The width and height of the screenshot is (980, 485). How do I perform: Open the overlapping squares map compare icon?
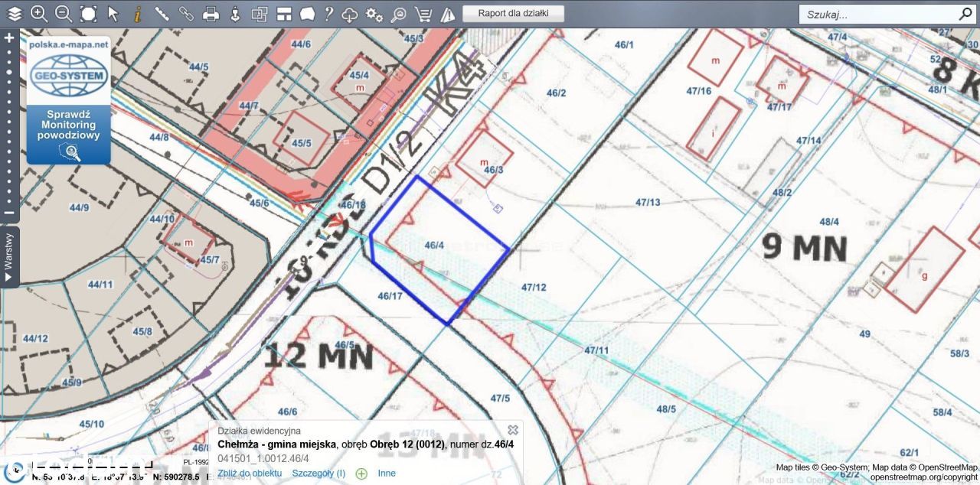260,14
